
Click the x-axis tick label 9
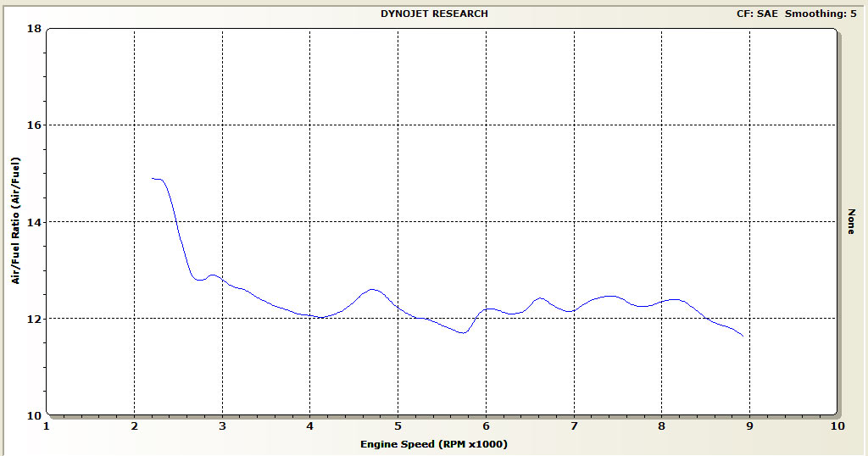pyautogui.click(x=749, y=427)
